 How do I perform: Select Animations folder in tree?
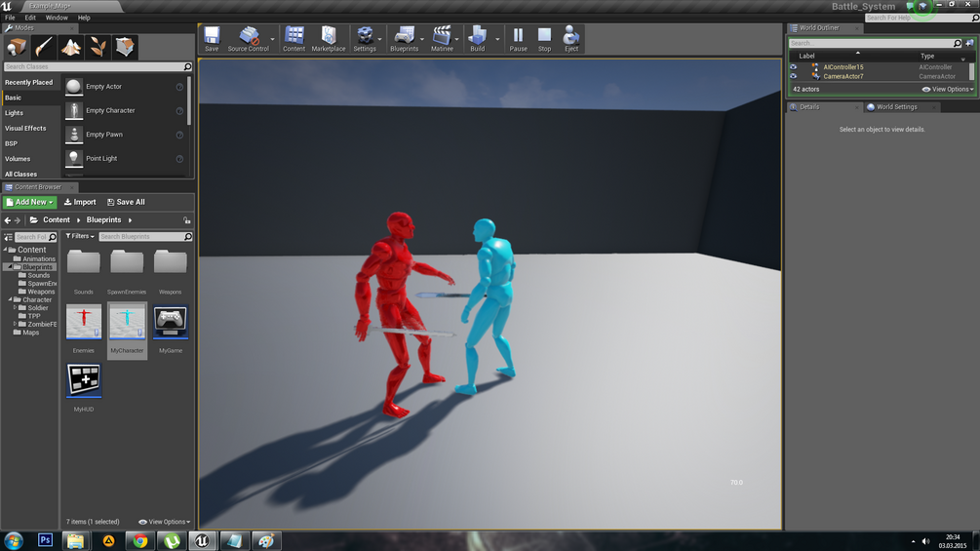click(x=39, y=258)
